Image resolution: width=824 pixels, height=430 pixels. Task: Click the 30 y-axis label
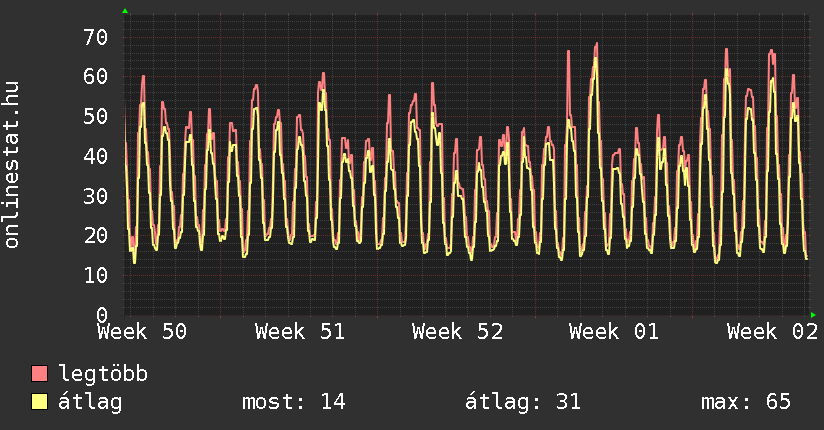[95, 196]
